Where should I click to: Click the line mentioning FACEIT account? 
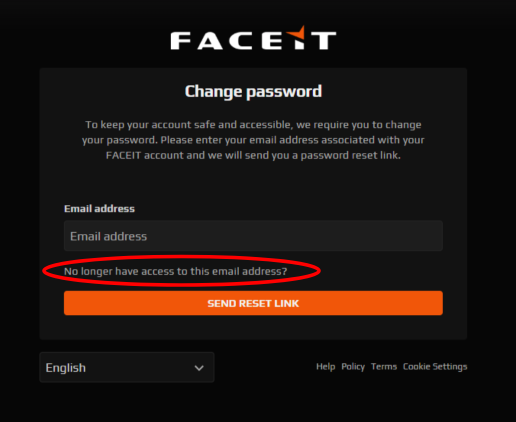253,155
